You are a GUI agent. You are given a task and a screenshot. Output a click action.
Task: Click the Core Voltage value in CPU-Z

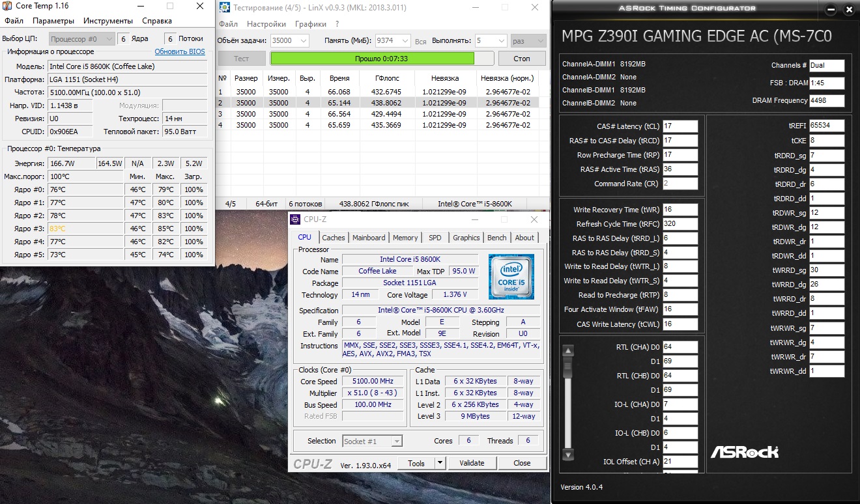click(455, 295)
